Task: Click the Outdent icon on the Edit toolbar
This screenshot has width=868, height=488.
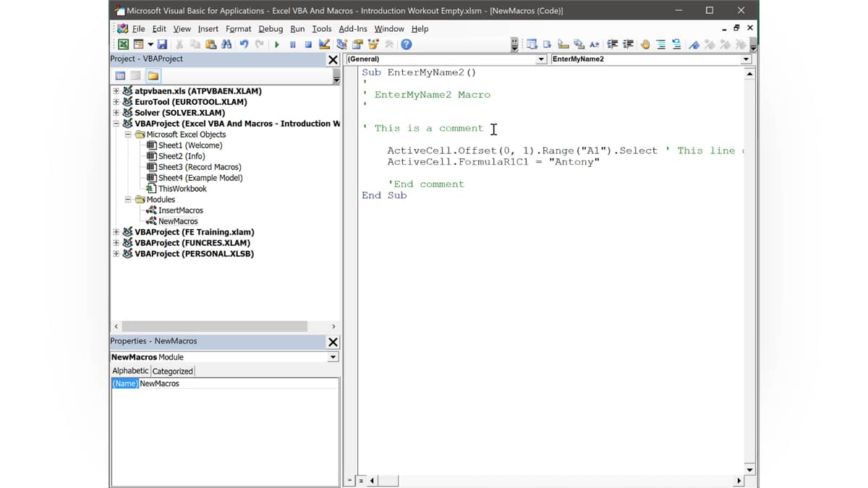Action: tap(628, 44)
